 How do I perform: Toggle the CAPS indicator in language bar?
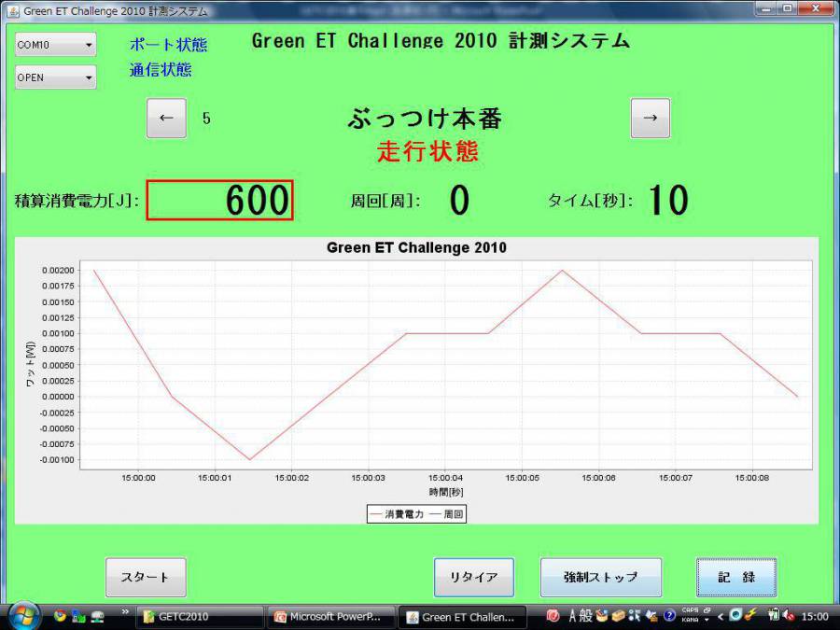pyautogui.click(x=691, y=610)
